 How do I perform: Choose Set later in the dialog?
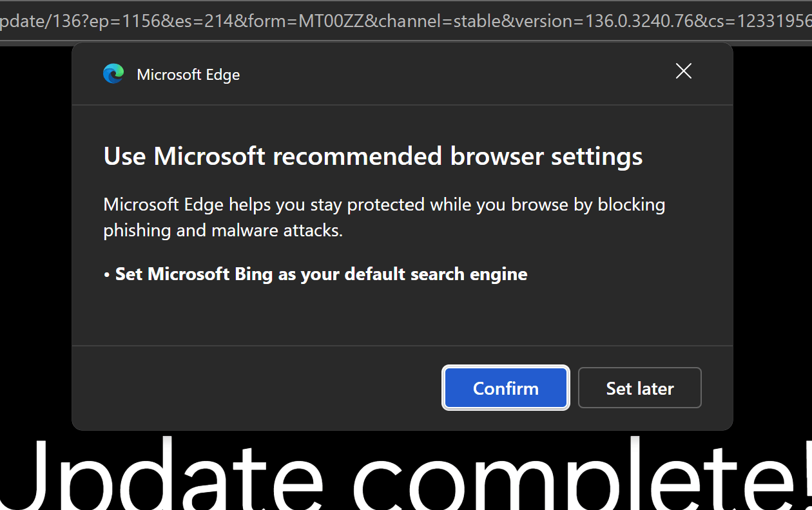click(640, 388)
